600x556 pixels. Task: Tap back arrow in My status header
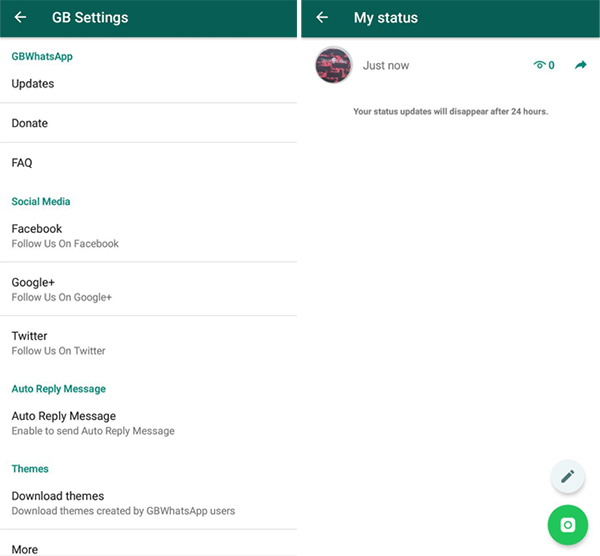[x=322, y=17]
